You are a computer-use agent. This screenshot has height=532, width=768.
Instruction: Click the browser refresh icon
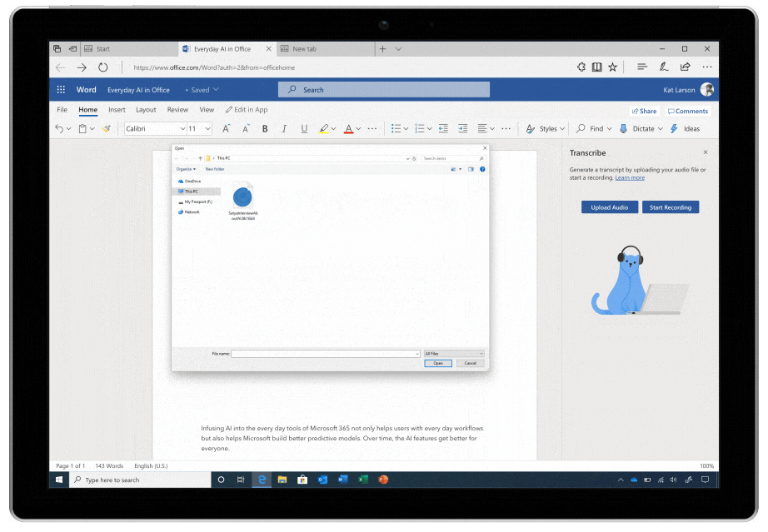[102, 67]
